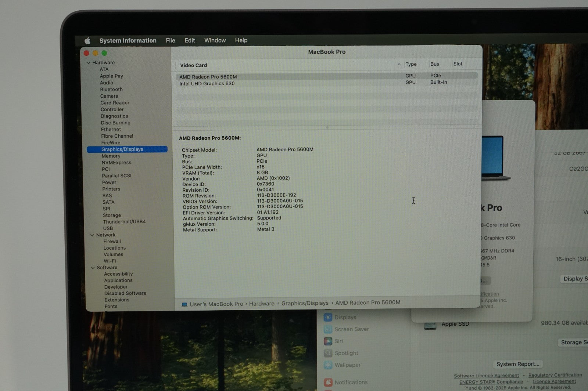The width and height of the screenshot is (588, 391).
Task: Select Disabled Software in the sidebar
Action: click(x=125, y=293)
